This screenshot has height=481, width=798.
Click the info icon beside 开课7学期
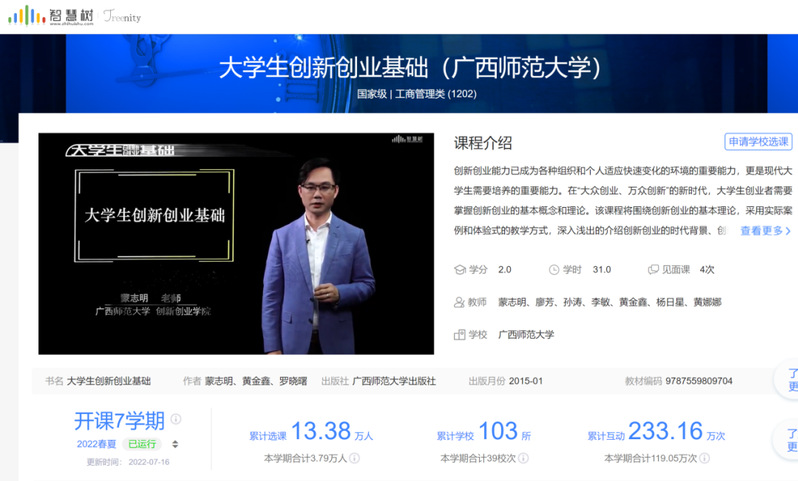tap(176, 420)
